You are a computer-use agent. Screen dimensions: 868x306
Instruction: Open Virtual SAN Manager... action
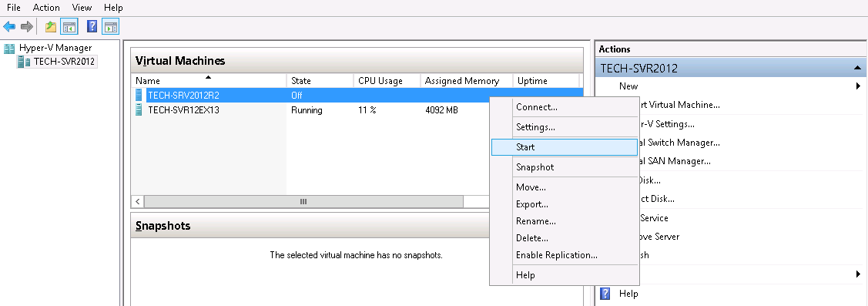coord(675,161)
